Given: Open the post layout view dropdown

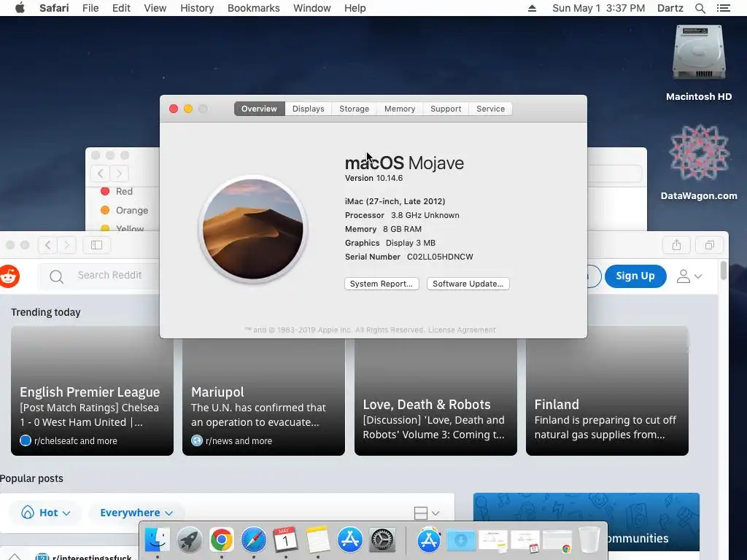Looking at the screenshot, I should (426, 513).
